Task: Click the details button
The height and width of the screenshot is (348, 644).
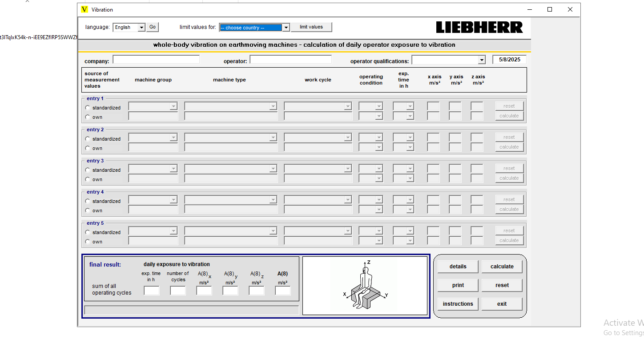Action: click(458, 267)
